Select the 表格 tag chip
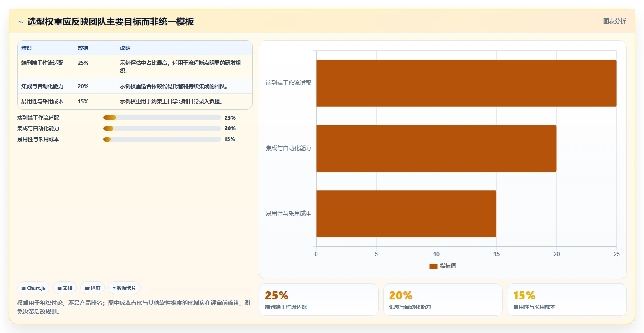The width and height of the screenshot is (644, 333). tap(65, 288)
